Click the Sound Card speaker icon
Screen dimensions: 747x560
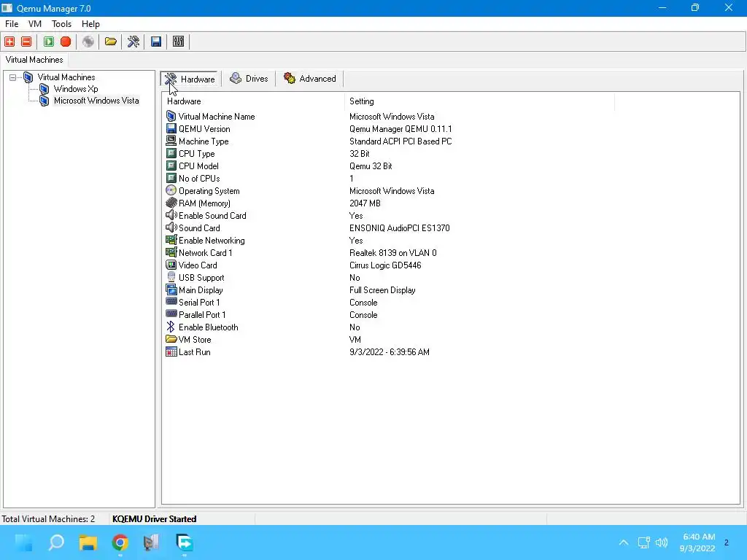[171, 227]
